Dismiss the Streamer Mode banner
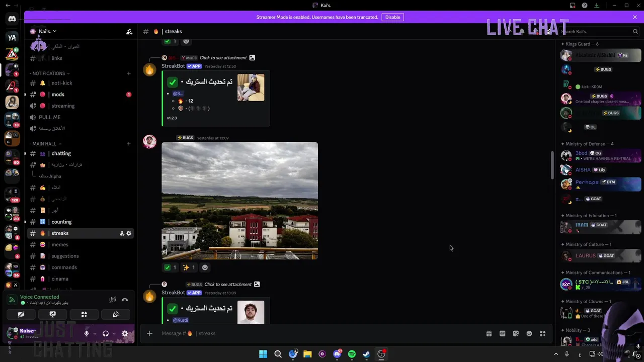 [x=635, y=17]
